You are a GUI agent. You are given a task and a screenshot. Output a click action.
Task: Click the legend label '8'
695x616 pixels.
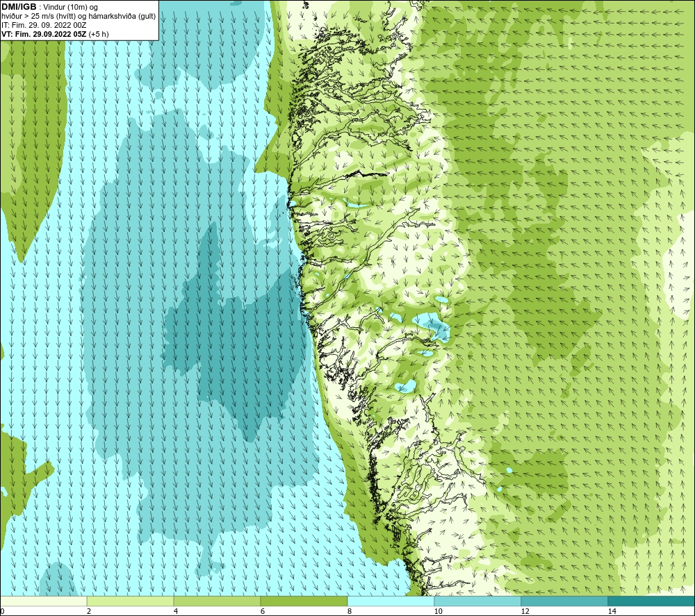click(x=350, y=611)
